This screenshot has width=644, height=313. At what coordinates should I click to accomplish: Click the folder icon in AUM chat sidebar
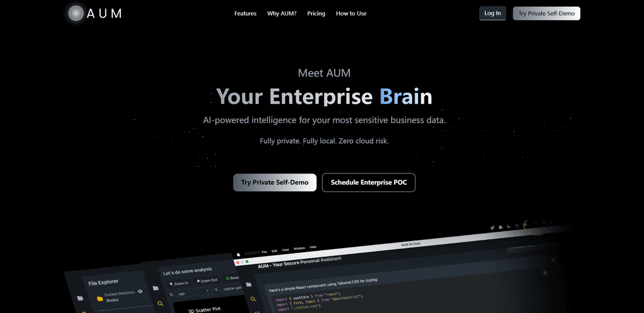coord(249,284)
